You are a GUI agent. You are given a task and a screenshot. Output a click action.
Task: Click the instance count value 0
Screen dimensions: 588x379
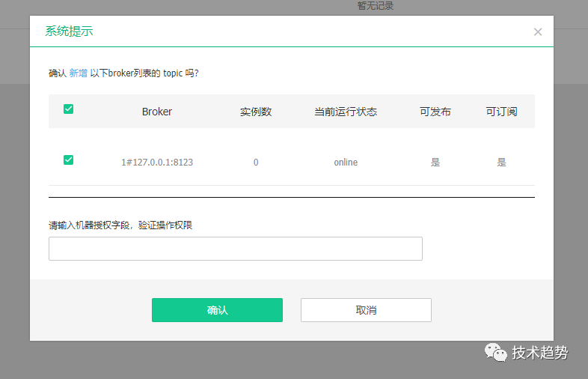point(256,163)
